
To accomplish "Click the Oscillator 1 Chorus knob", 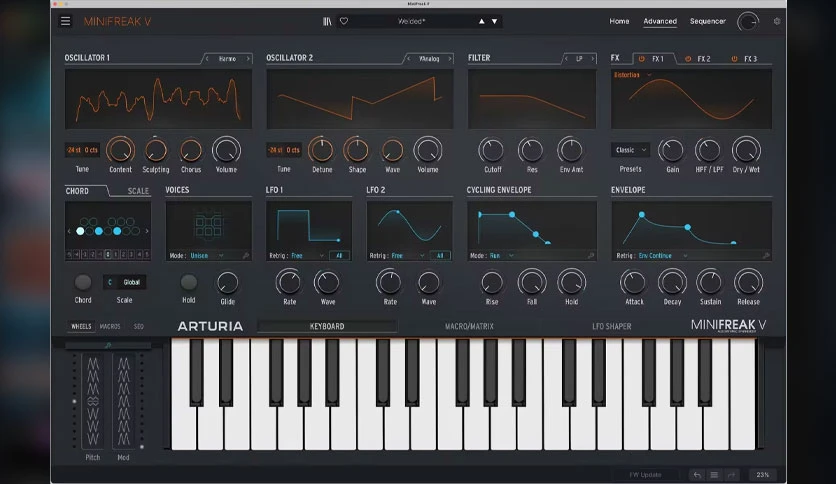I will point(191,151).
